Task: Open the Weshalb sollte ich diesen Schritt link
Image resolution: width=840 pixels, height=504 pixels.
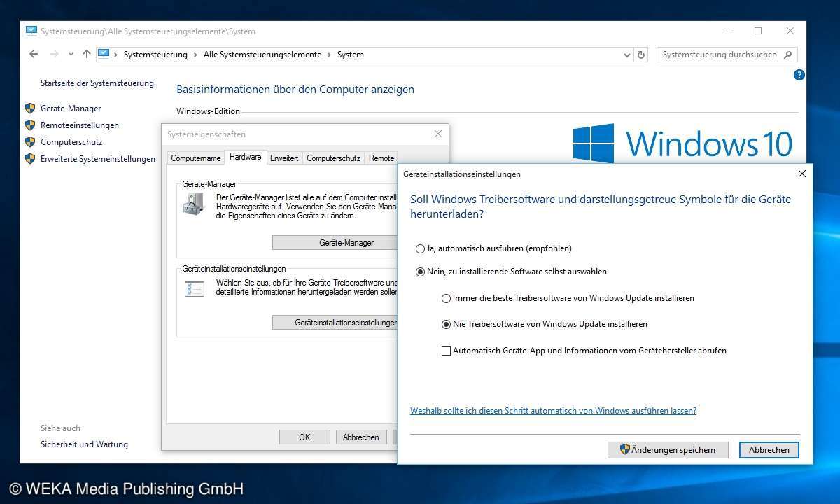Action: click(x=553, y=411)
